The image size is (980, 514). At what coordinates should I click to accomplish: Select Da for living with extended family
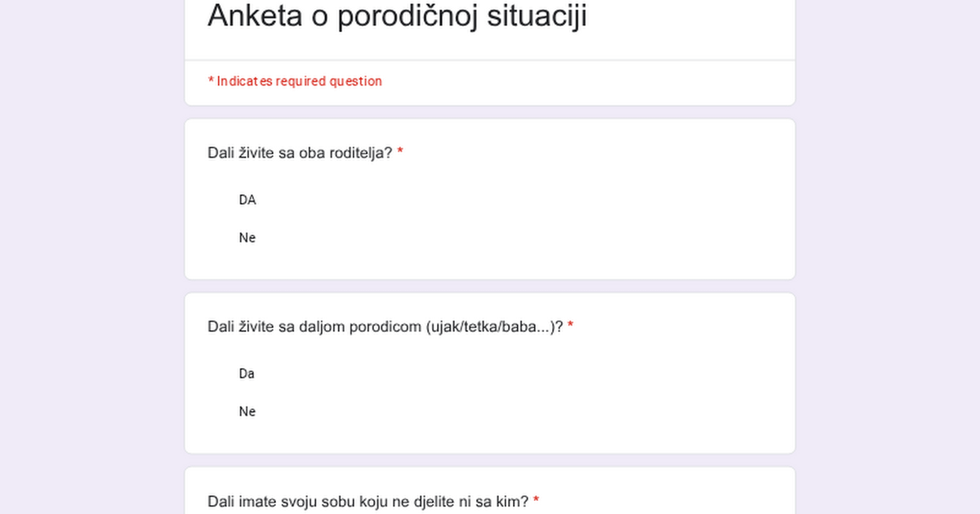[x=247, y=374]
